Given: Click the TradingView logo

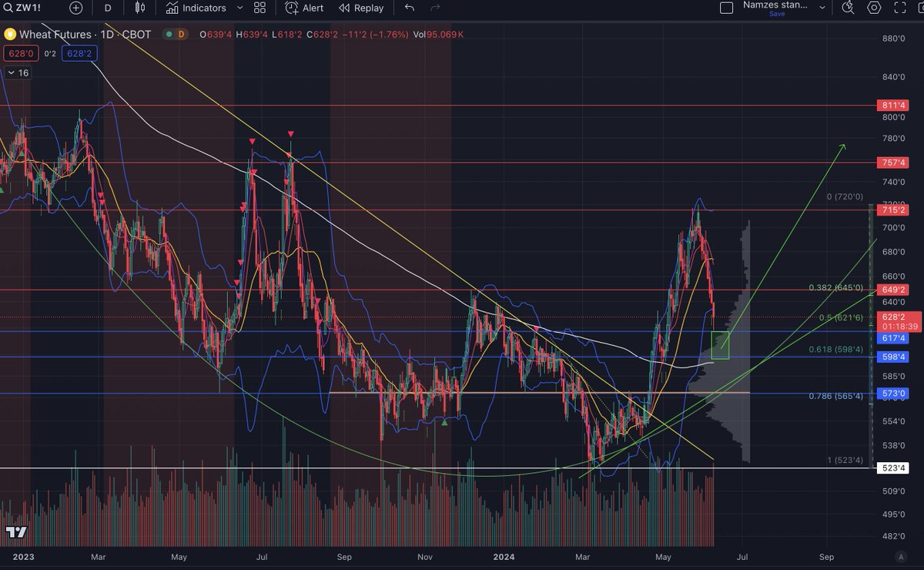Looking at the screenshot, I should [x=16, y=532].
